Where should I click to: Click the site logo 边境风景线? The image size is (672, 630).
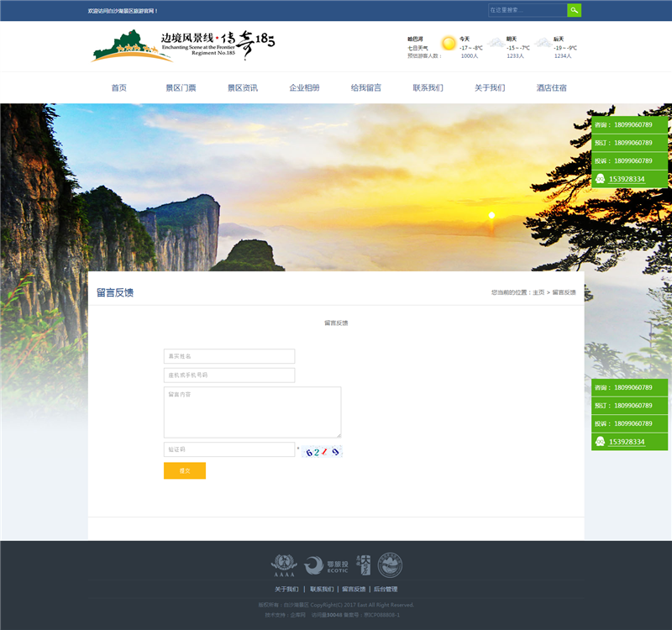[x=183, y=46]
